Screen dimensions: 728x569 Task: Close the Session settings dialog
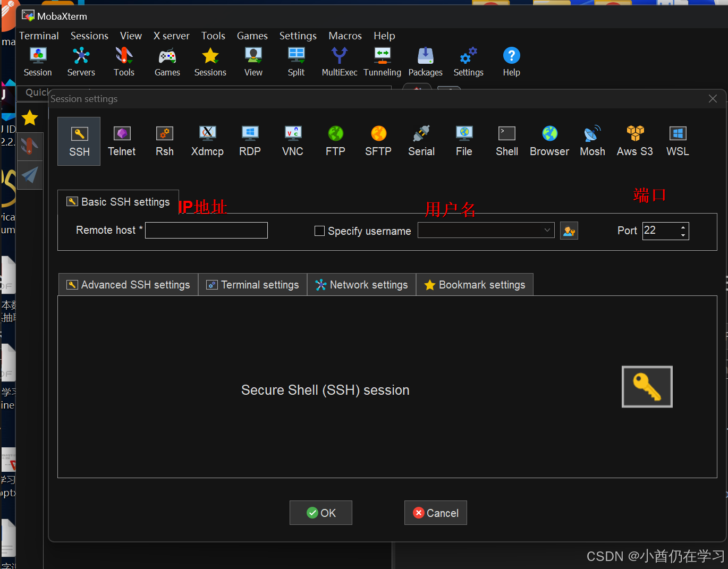tap(713, 99)
